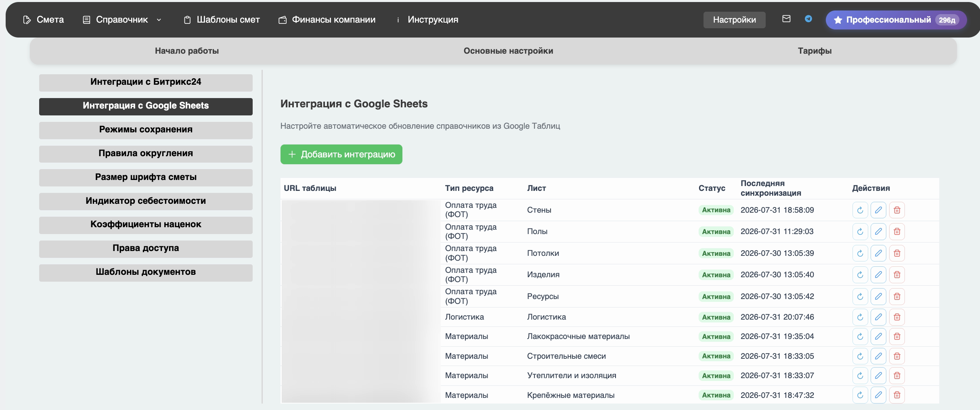Open Размер шрифта сметы settings
Screen dimensions: 980x410
(x=146, y=178)
